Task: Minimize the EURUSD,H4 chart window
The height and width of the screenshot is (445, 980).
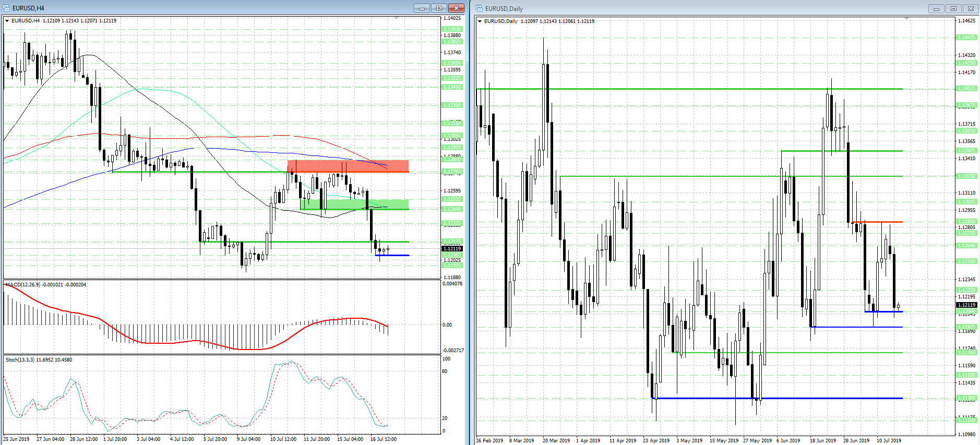Action: click(x=422, y=8)
